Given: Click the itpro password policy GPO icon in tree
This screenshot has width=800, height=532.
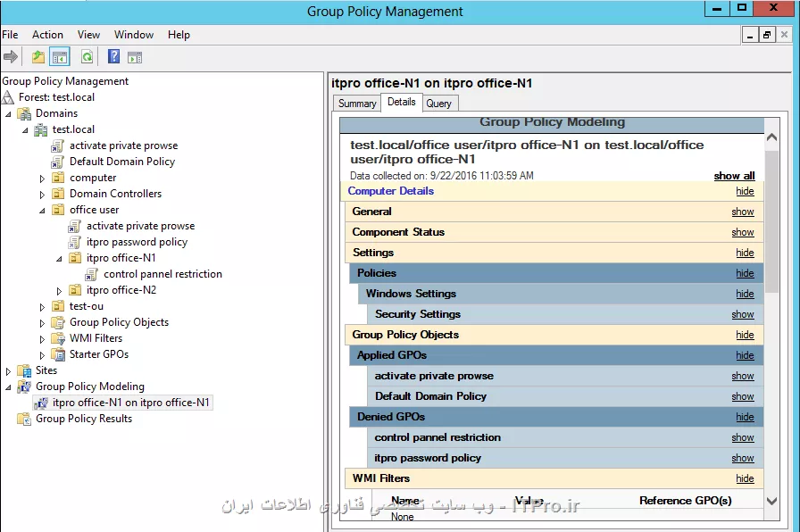Looking at the screenshot, I should (x=74, y=242).
